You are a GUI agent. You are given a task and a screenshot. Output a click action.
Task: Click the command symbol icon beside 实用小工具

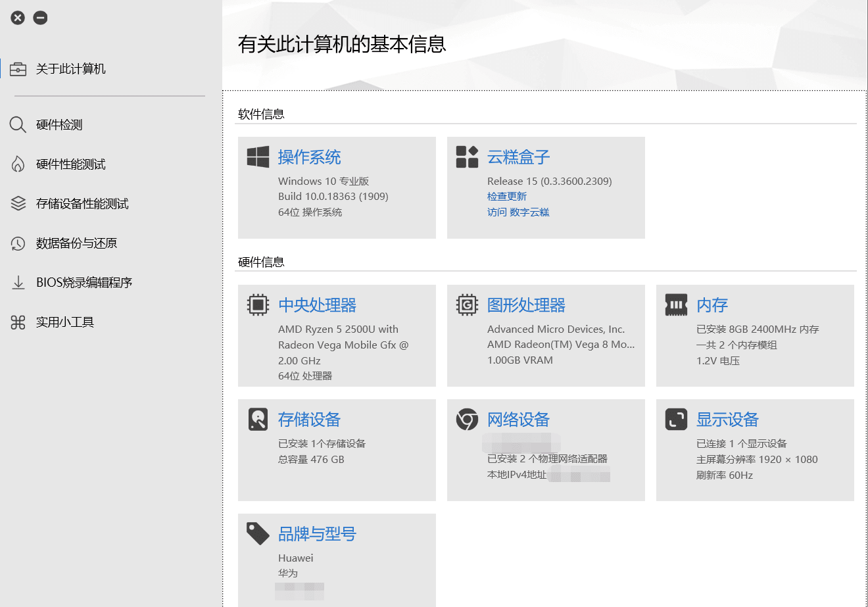18,322
